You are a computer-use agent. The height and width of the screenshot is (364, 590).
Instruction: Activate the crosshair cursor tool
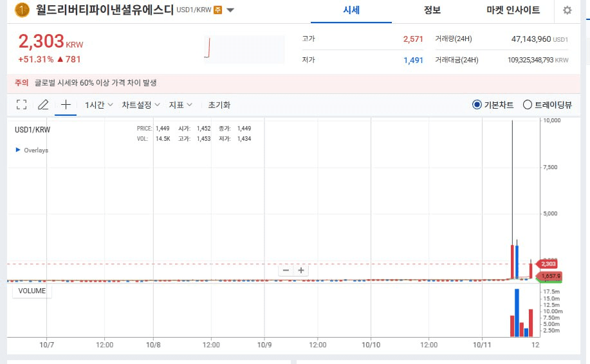66,105
